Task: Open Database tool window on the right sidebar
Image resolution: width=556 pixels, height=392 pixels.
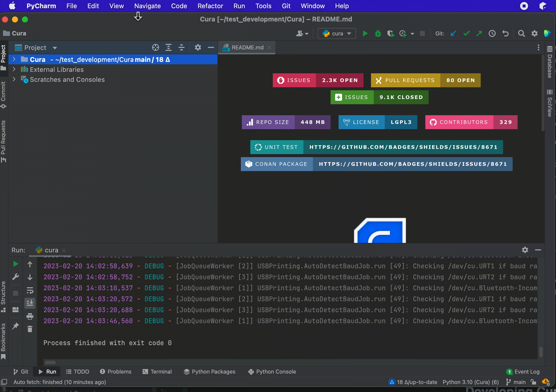Action: (x=550, y=62)
